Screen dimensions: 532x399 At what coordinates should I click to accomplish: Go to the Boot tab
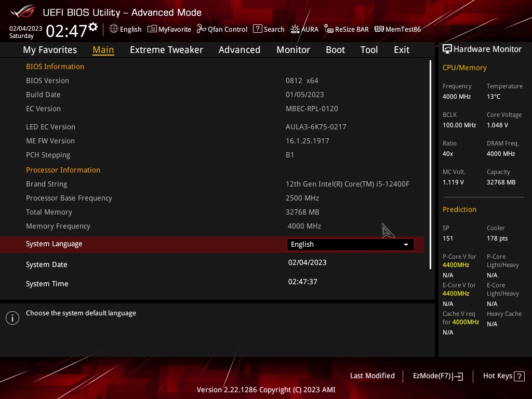coord(335,50)
